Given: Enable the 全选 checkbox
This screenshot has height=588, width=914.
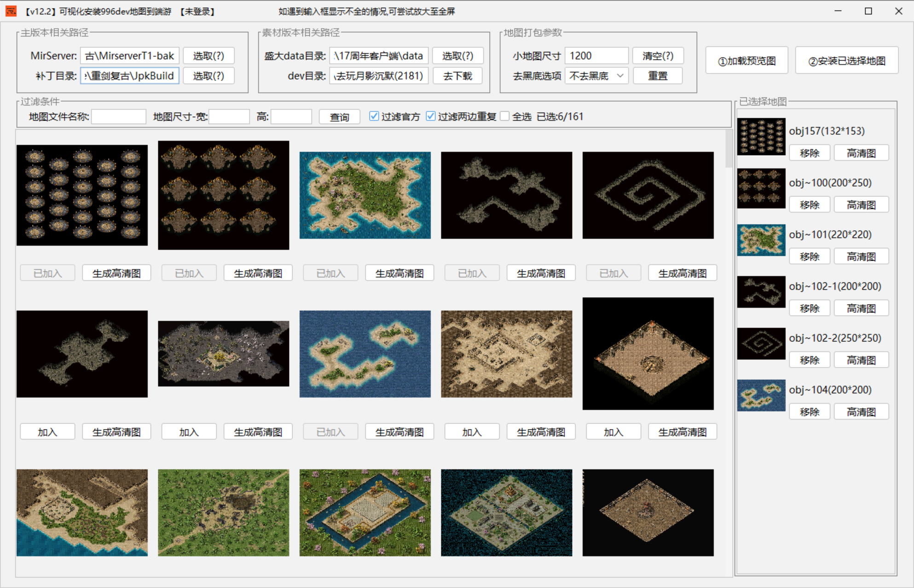Looking at the screenshot, I should 505,116.
